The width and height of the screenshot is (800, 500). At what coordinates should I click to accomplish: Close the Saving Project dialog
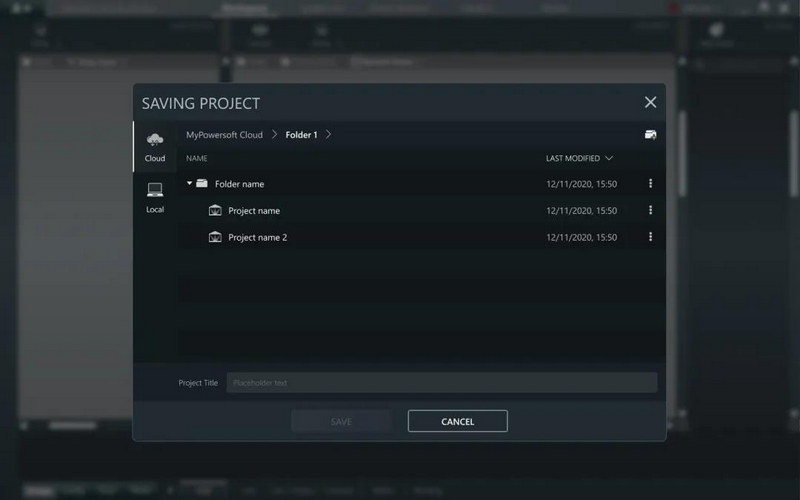tap(651, 103)
